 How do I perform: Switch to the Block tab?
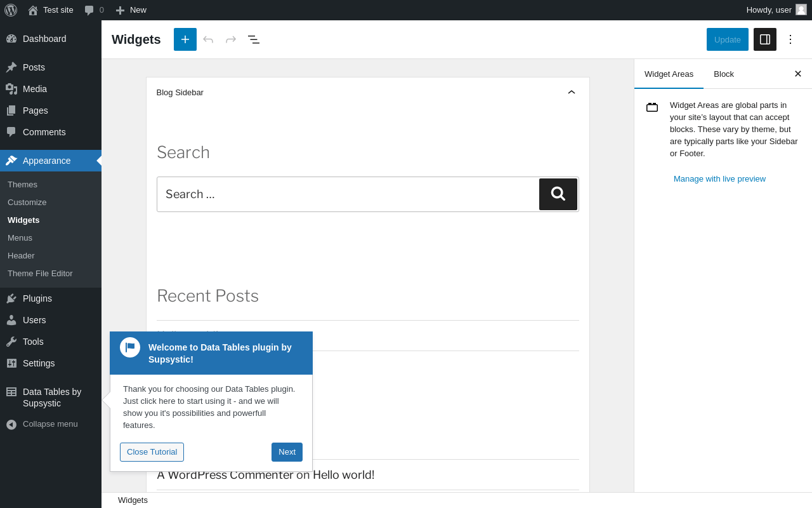coord(724,74)
